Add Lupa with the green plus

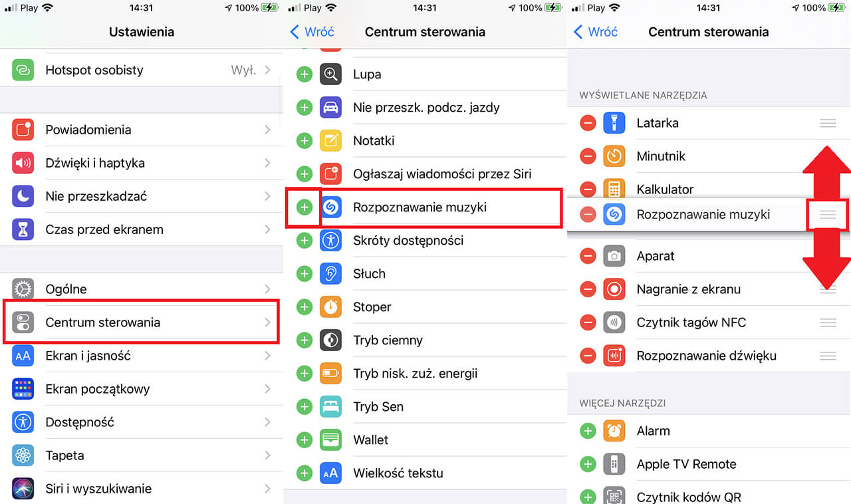[x=304, y=74]
